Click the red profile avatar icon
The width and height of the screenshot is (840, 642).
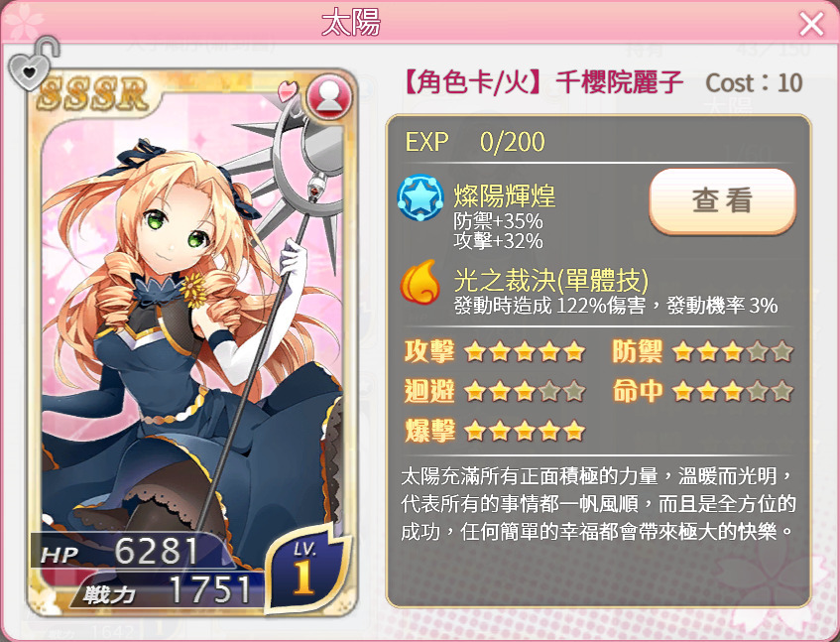[x=330, y=97]
